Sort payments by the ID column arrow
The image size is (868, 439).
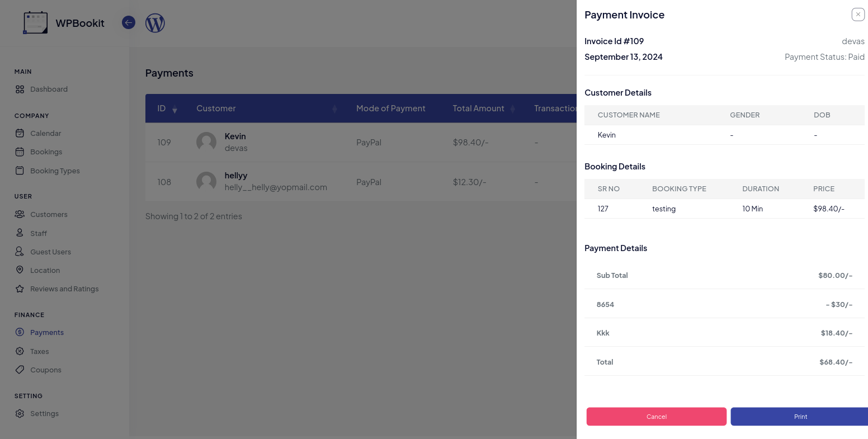(x=174, y=109)
